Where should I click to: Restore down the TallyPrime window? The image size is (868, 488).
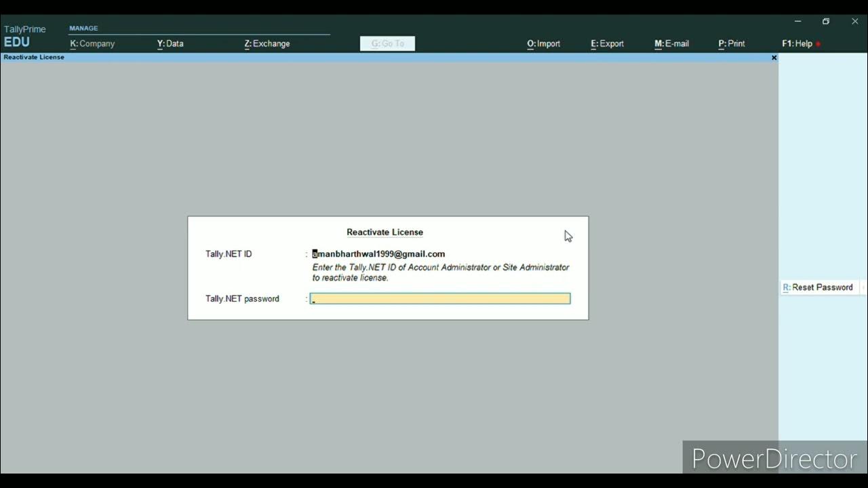pyautogui.click(x=826, y=22)
